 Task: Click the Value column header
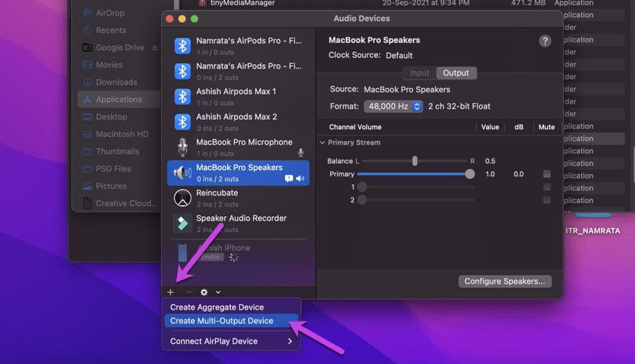(x=490, y=127)
